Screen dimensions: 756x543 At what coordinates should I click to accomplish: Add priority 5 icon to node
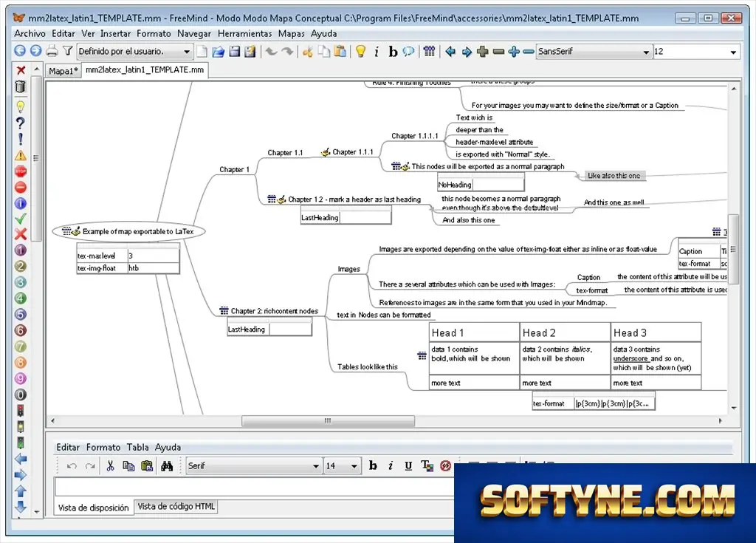(x=20, y=314)
